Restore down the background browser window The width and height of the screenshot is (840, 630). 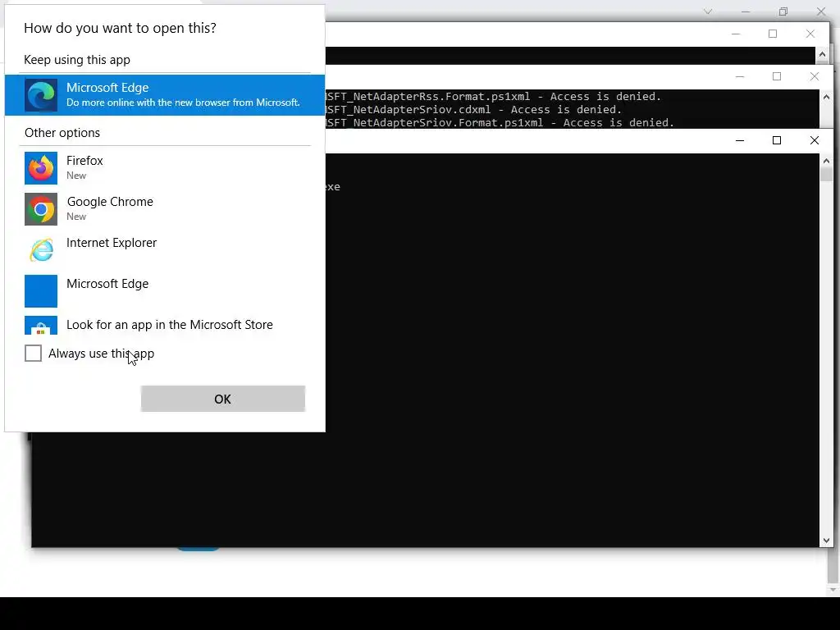pos(783,11)
